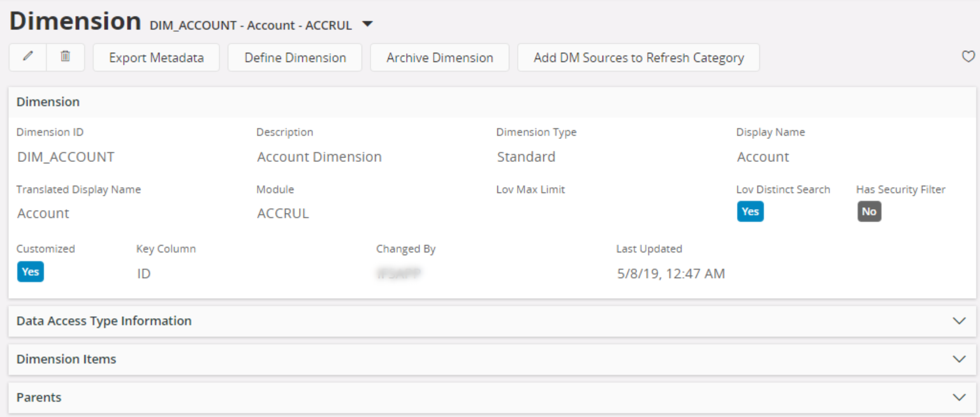The width and height of the screenshot is (980, 417).
Task: Toggle Has Security Filter setting
Action: click(x=868, y=211)
